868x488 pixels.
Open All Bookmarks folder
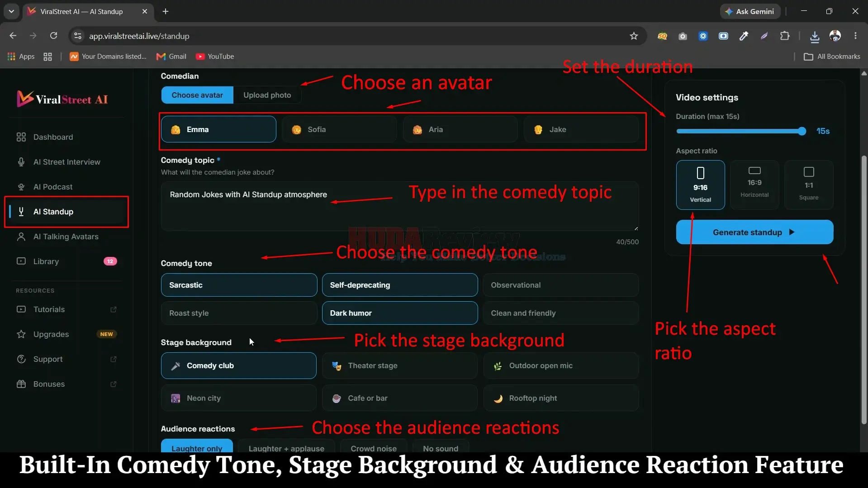(x=832, y=57)
